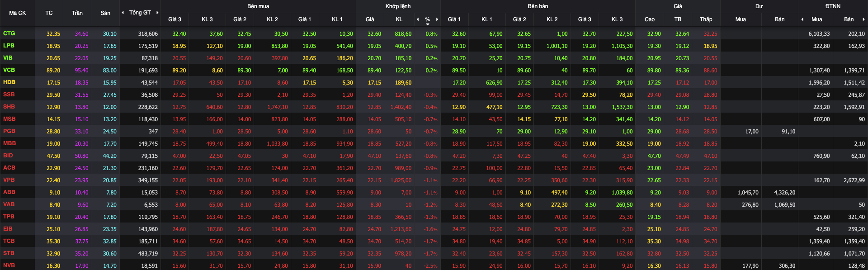The image size is (868, 270).
Task: Open the HDB stock symbol
Action: pyautogui.click(x=9, y=82)
